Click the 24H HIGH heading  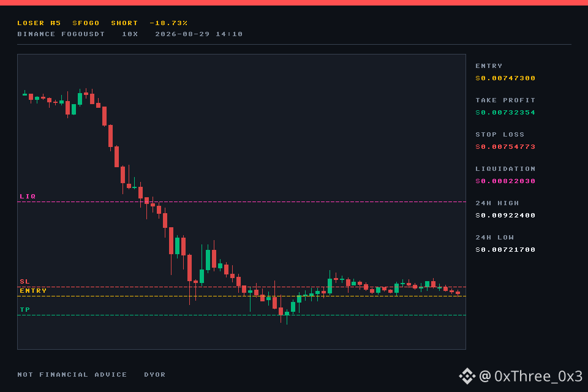(497, 203)
